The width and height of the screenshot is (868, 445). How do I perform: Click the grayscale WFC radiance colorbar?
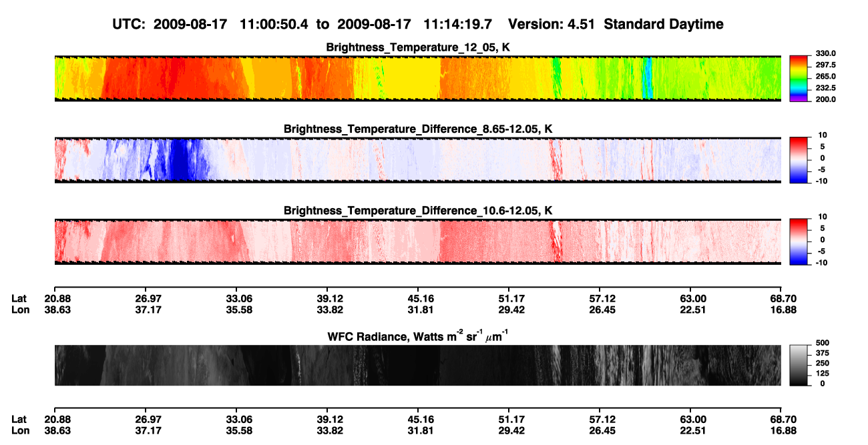(799, 365)
